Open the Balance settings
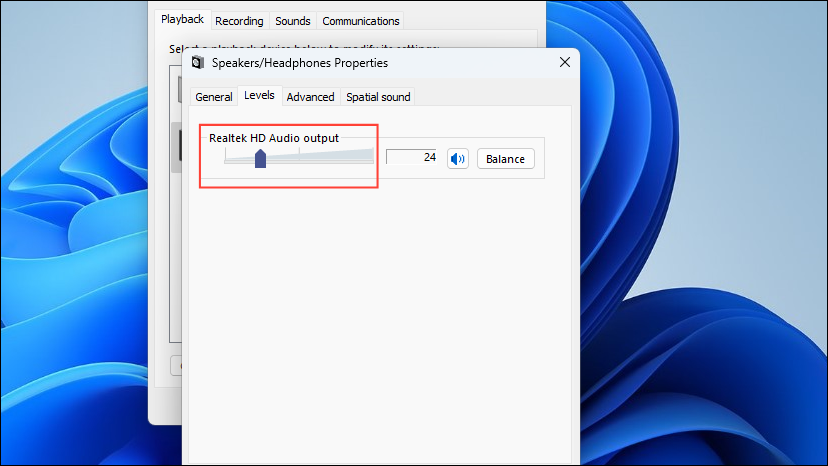The image size is (828, 466). (x=505, y=159)
